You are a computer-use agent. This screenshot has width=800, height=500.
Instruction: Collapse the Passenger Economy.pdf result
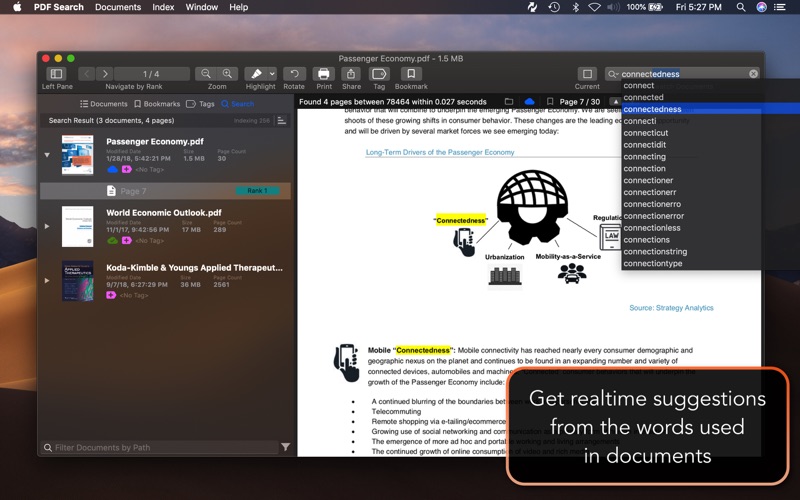coord(46,155)
